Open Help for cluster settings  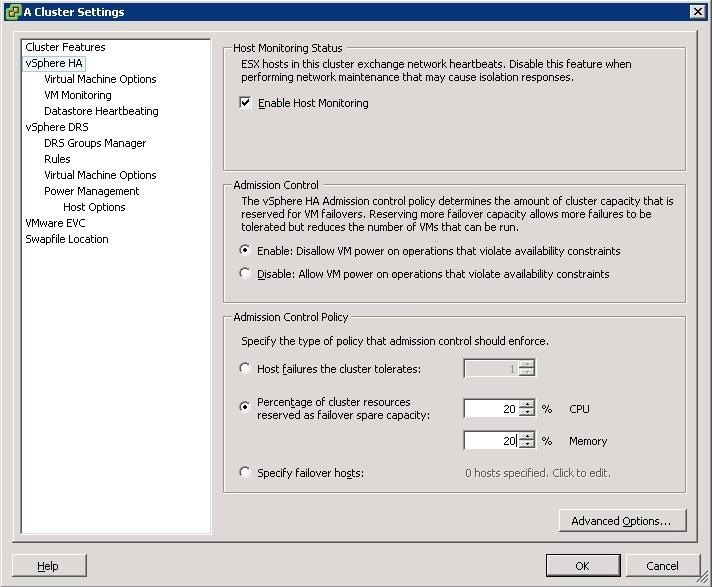click(48, 566)
